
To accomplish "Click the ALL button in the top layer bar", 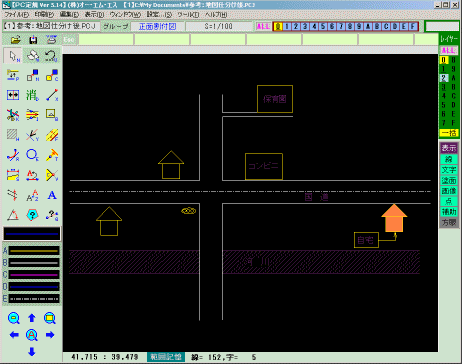I will click(x=263, y=26).
